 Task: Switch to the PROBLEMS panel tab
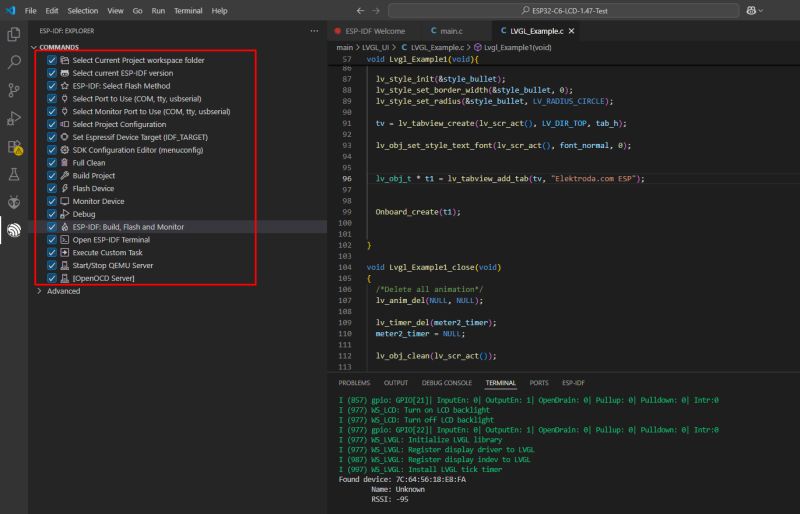point(354,383)
